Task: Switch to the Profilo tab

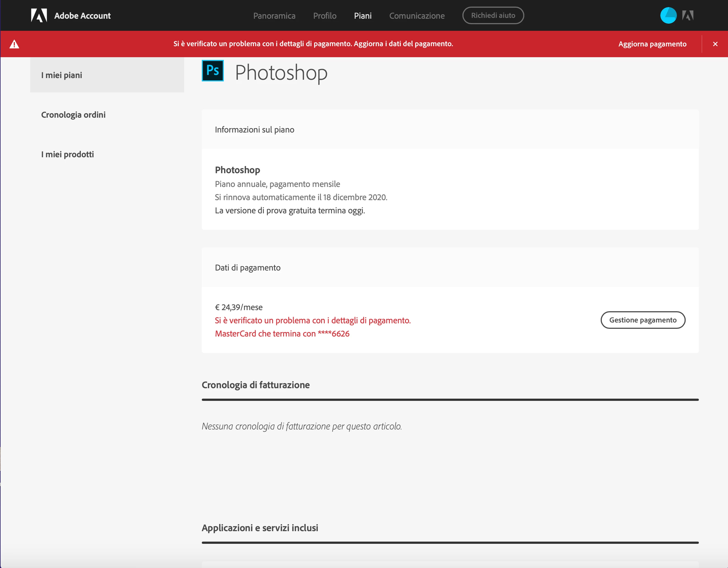Action: pos(325,16)
